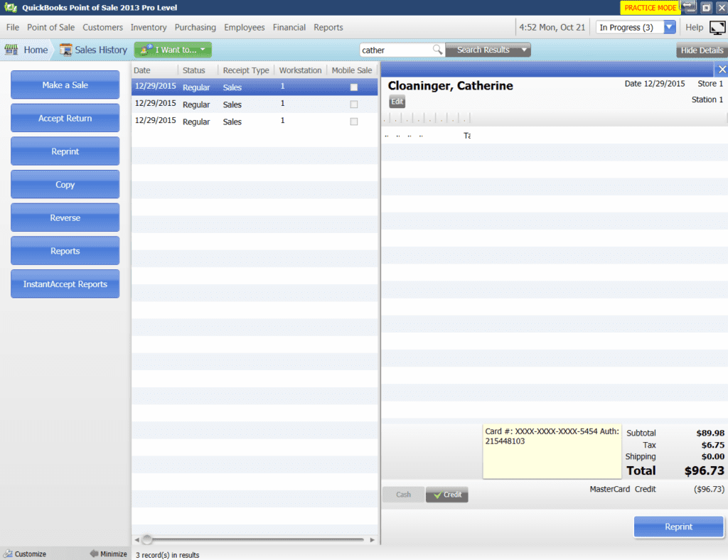Viewport: 728px width, 560px height.
Task: Click the Minimize arrow in left panel
Action: [x=94, y=554]
